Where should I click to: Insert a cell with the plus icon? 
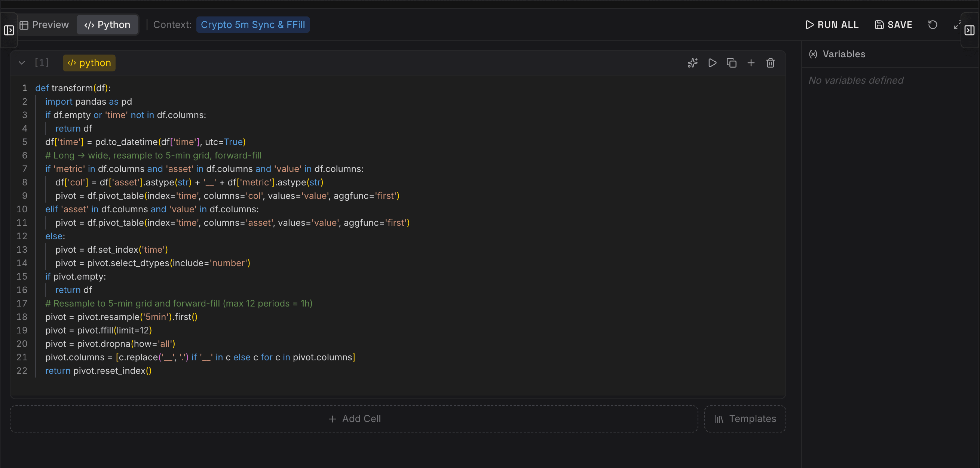point(751,63)
